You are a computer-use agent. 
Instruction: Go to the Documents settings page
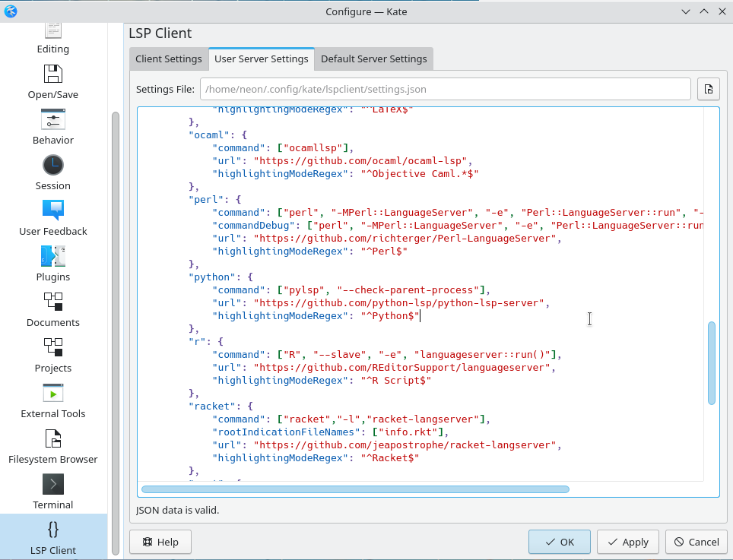pyautogui.click(x=52, y=310)
